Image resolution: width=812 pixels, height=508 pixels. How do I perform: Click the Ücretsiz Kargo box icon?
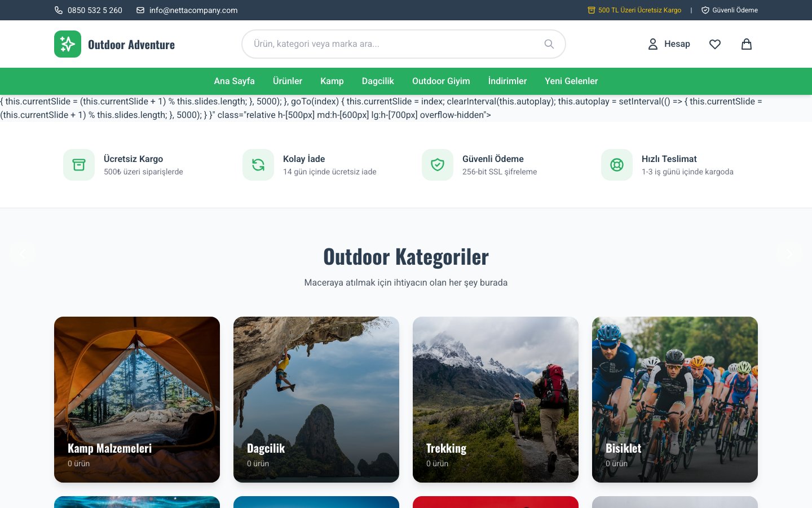(79, 165)
